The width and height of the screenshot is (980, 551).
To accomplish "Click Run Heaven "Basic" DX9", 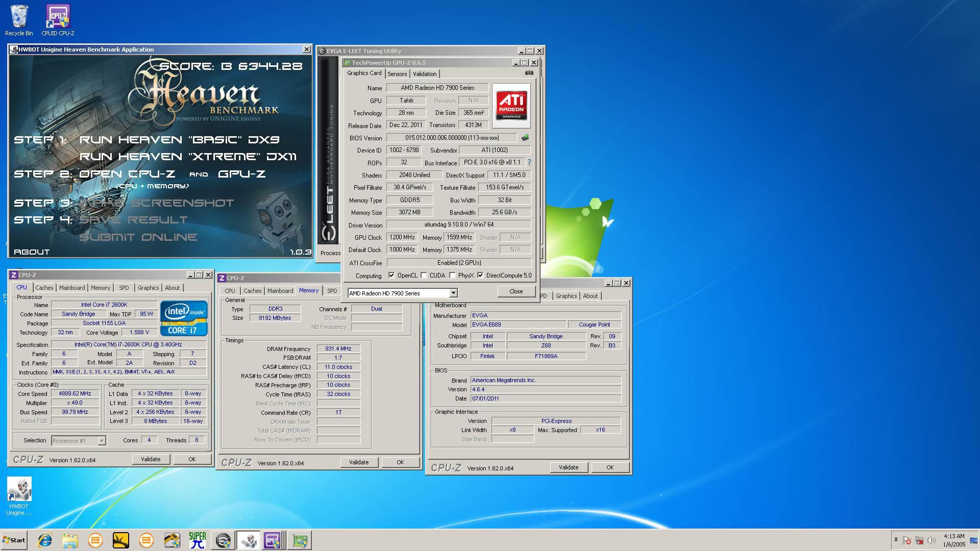I will click(180, 140).
